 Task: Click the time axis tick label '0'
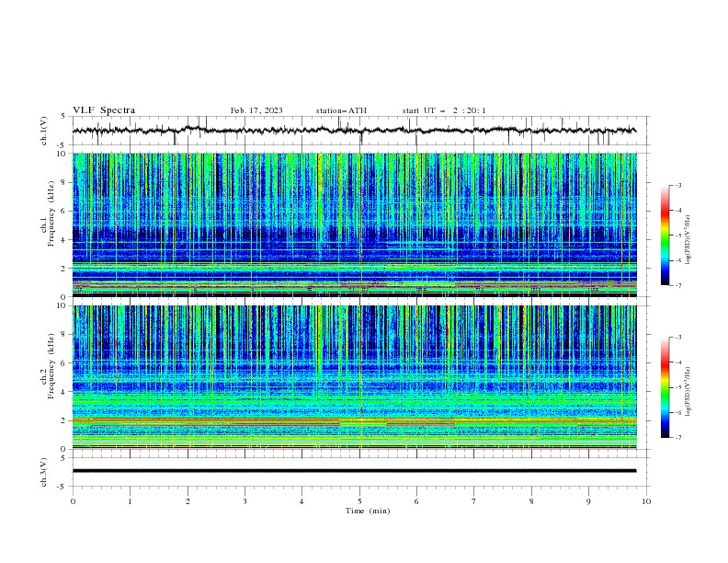[73, 501]
